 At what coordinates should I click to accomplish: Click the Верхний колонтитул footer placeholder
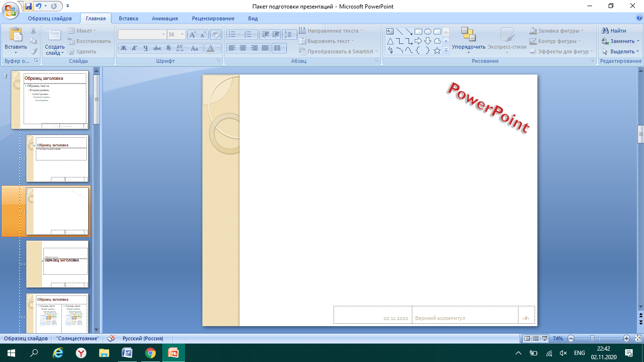(465, 315)
